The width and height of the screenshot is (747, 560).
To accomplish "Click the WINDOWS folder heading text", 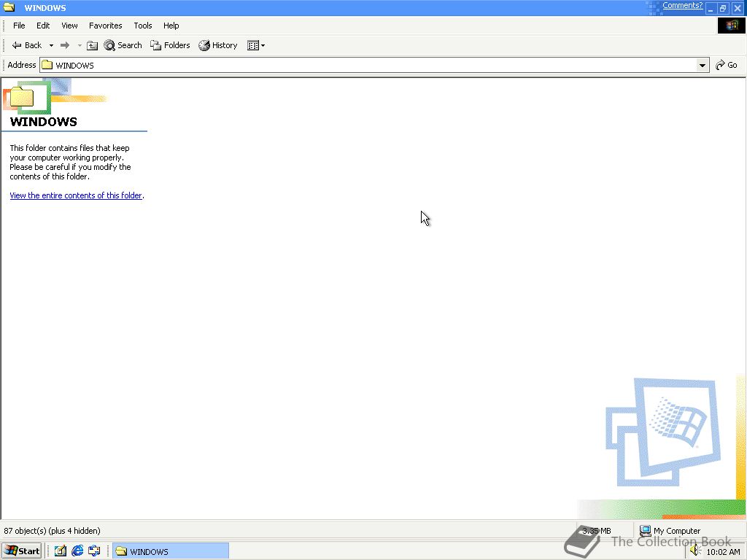I will coord(43,122).
